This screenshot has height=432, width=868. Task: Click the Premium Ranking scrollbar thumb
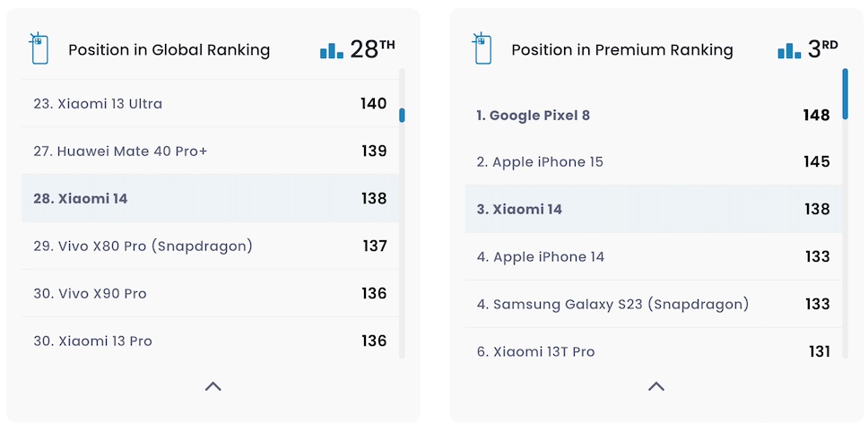(845, 94)
